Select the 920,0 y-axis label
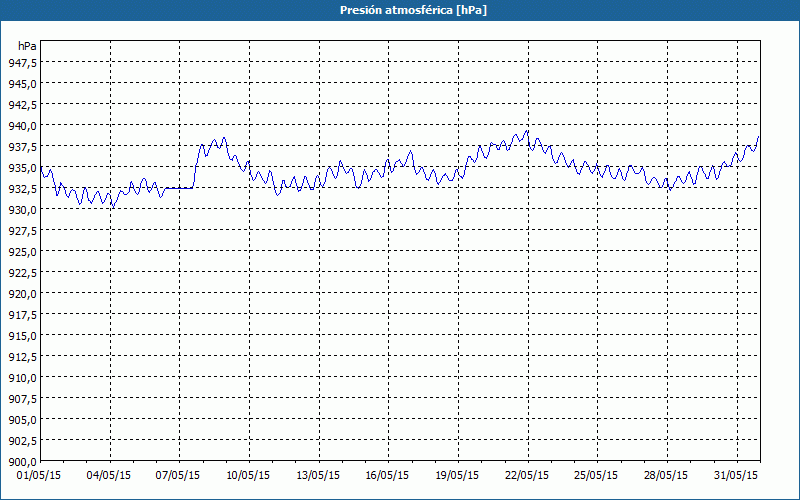This screenshot has width=800, height=500. [x=22, y=293]
